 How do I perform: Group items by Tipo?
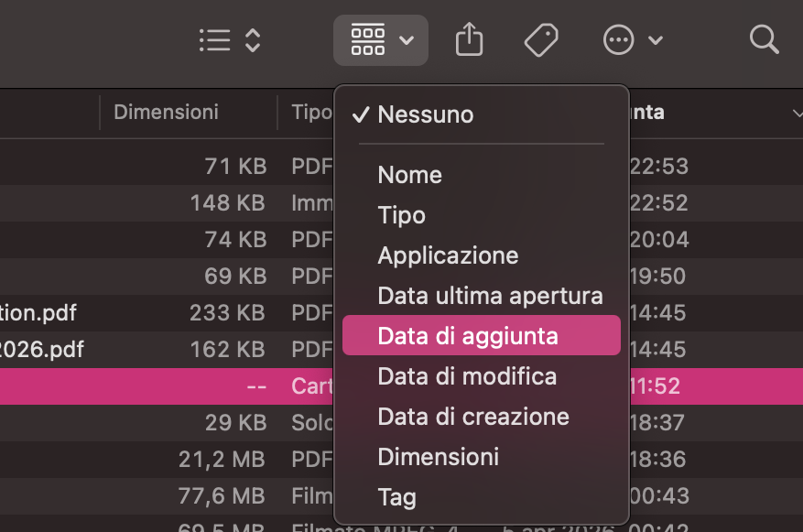[402, 215]
